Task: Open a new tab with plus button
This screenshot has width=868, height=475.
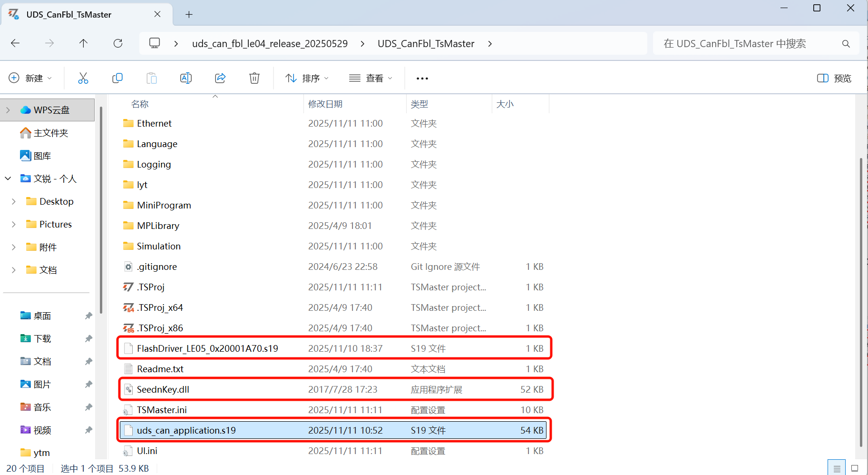Action: 189,15
